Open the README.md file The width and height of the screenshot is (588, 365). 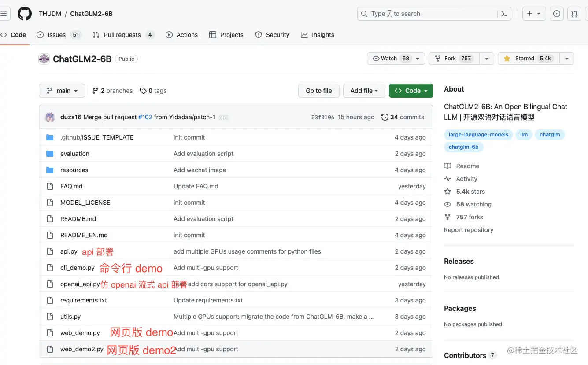[x=78, y=219]
